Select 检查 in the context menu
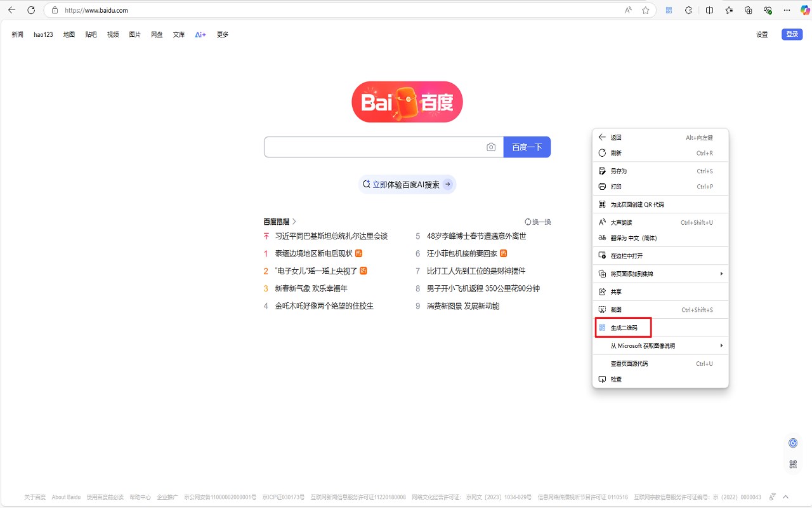The image size is (812, 508). coord(660,379)
